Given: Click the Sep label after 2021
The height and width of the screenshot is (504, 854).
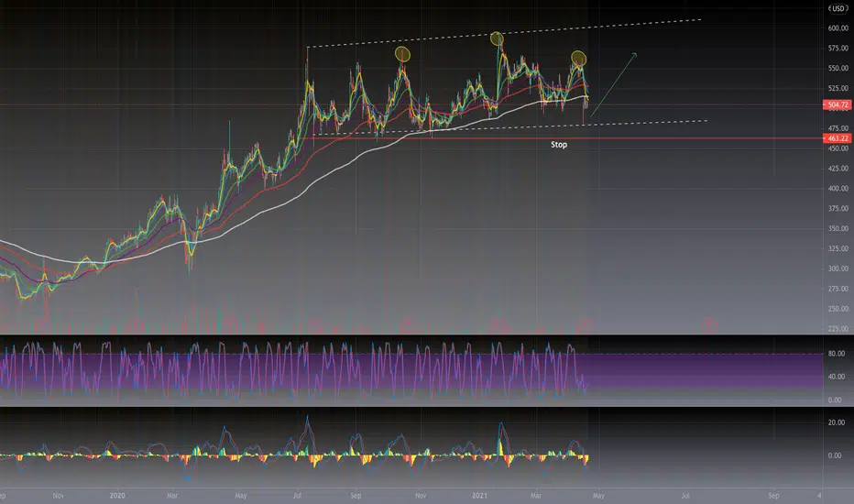Looking at the screenshot, I should pyautogui.click(x=773, y=496).
